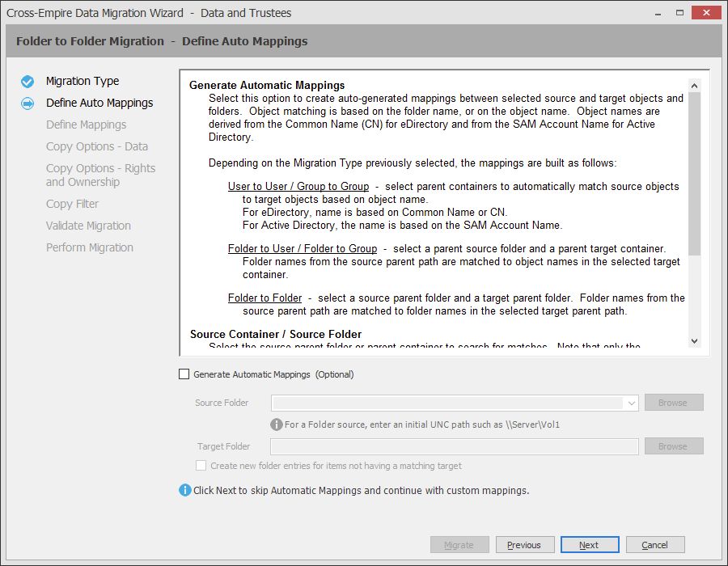Open the Define Mappings wizard step

pyautogui.click(x=86, y=125)
